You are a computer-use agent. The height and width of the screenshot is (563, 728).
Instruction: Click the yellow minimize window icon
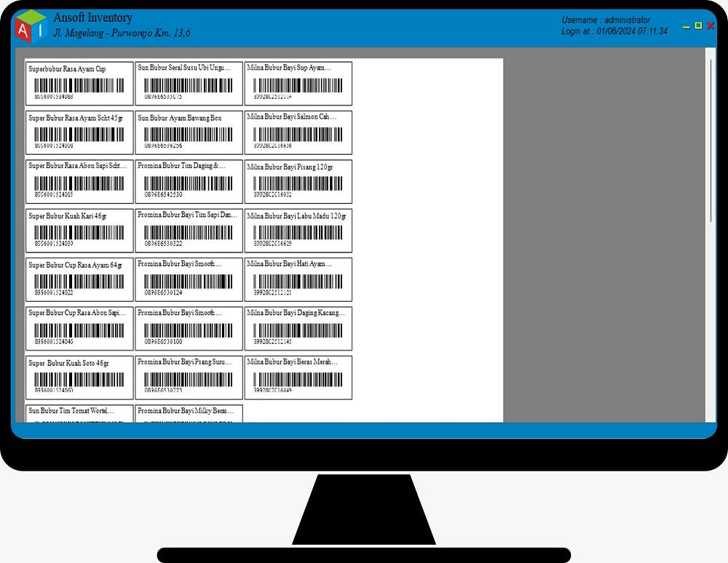point(687,28)
